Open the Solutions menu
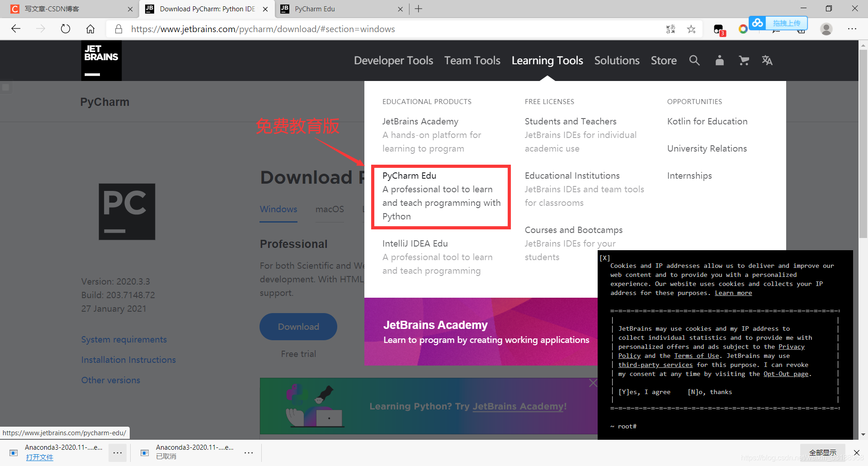The height and width of the screenshot is (466, 868). 617,61
